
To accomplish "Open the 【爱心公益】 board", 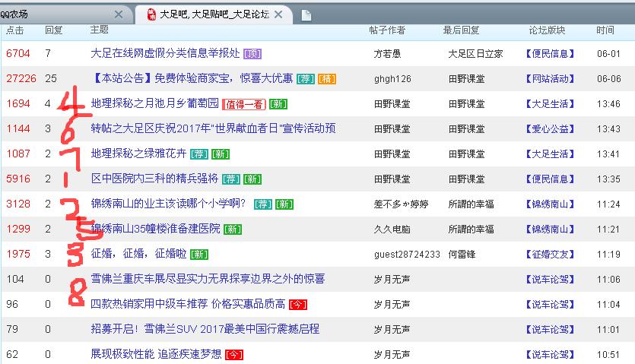I will (550, 129).
